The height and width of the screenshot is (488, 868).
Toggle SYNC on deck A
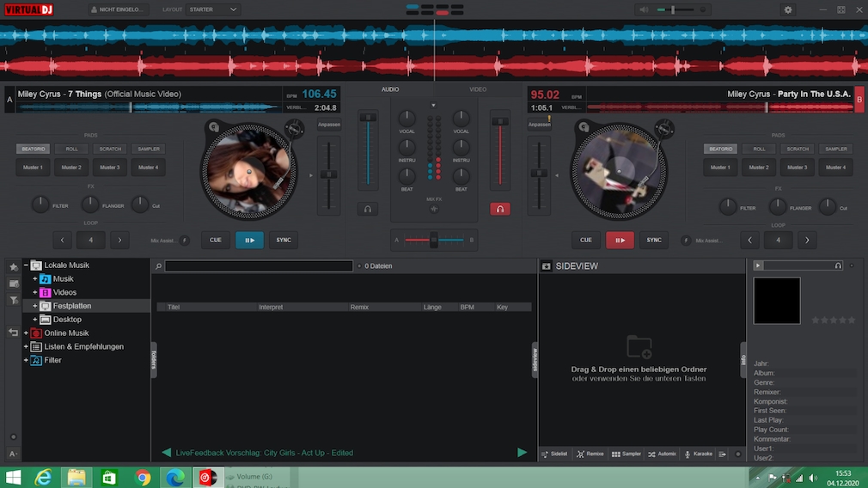(284, 240)
